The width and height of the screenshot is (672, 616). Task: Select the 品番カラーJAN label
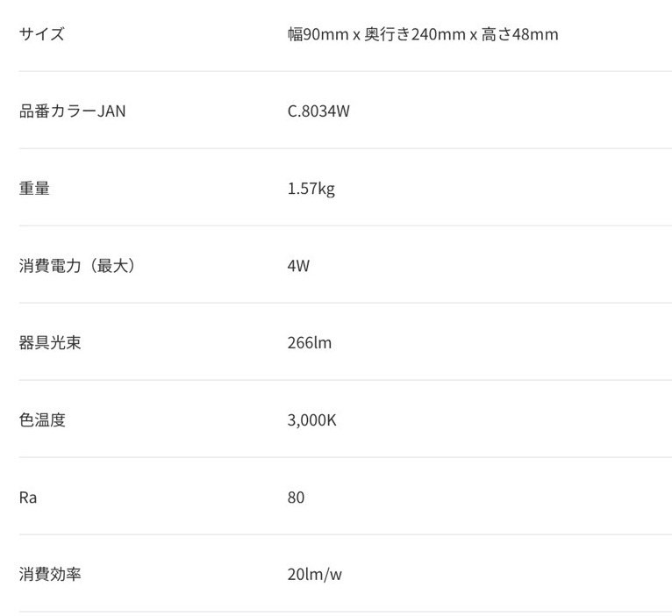(73, 111)
